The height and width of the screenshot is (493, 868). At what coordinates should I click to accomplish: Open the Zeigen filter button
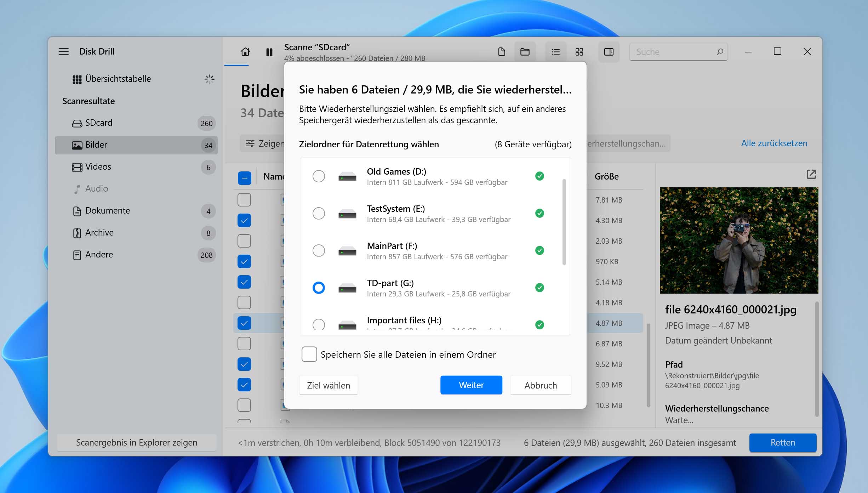262,143
